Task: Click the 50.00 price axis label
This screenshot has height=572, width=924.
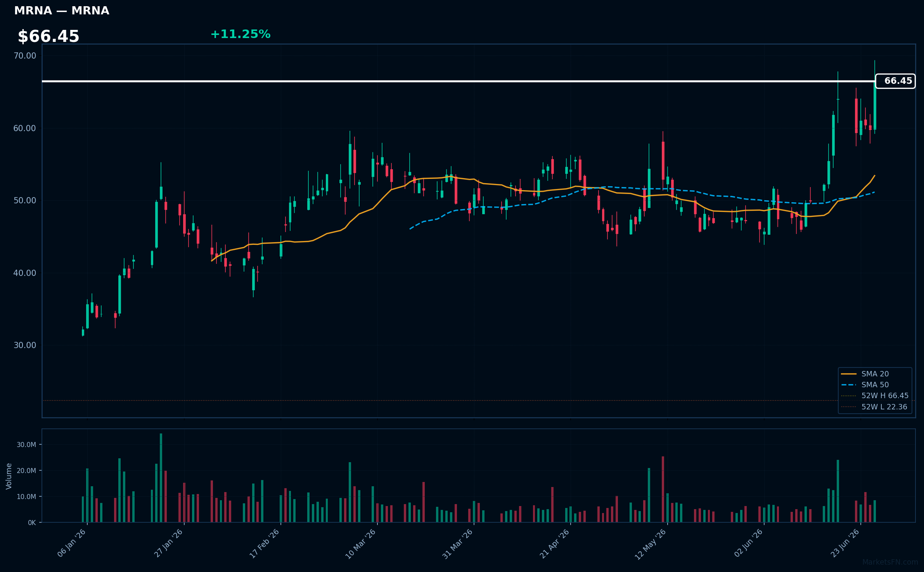Action: (x=25, y=201)
